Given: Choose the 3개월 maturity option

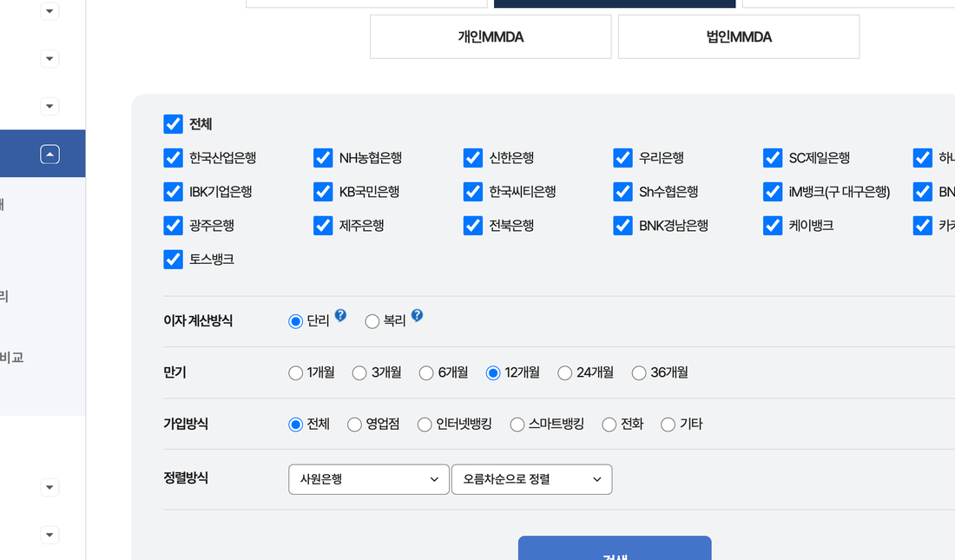Looking at the screenshot, I should tap(359, 373).
